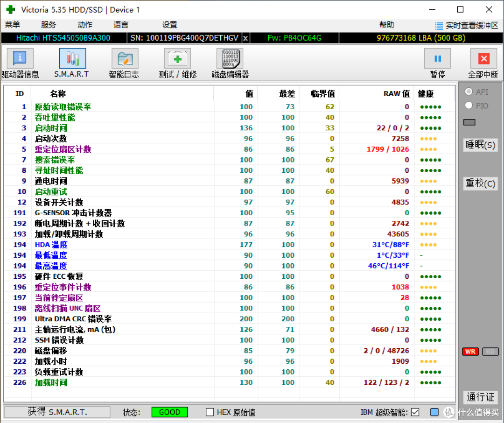Select the 通电时间 row

coord(229,181)
